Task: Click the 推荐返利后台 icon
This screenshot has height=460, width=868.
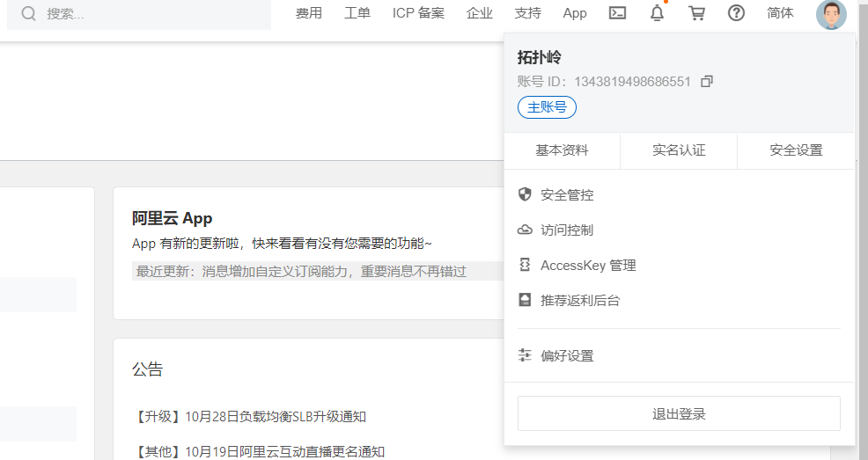Action: pos(525,300)
